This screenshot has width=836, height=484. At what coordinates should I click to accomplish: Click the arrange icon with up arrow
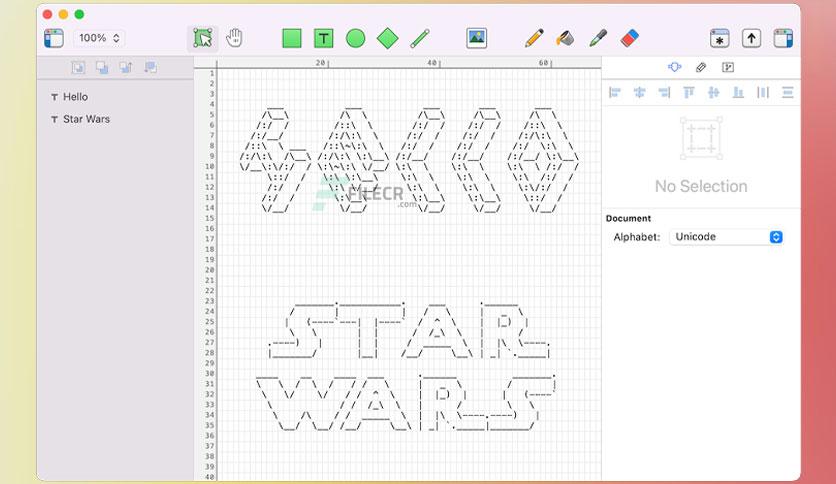click(x=126, y=67)
